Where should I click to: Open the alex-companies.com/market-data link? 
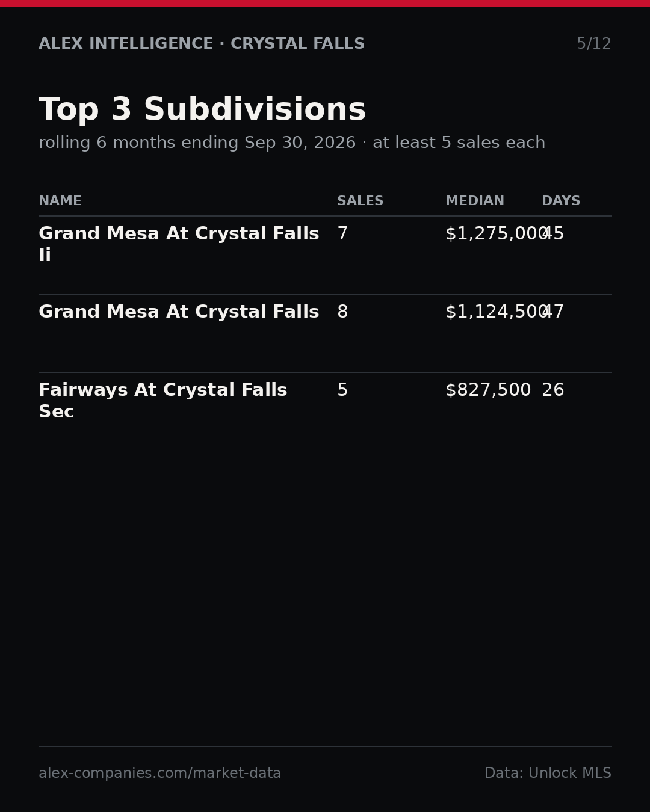159,774
